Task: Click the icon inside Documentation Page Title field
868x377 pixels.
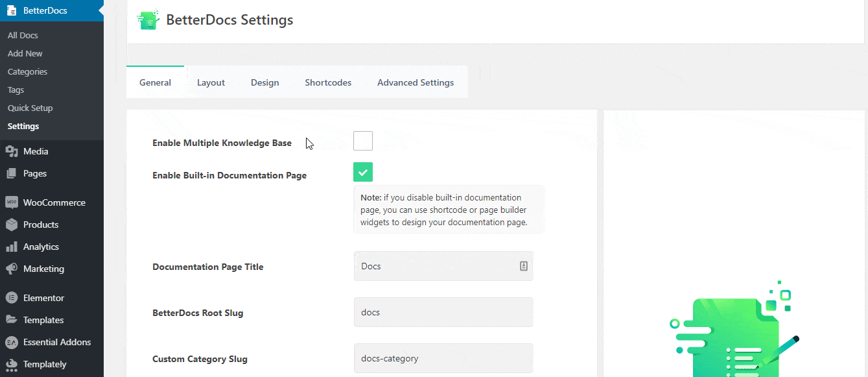Action: coord(523,266)
